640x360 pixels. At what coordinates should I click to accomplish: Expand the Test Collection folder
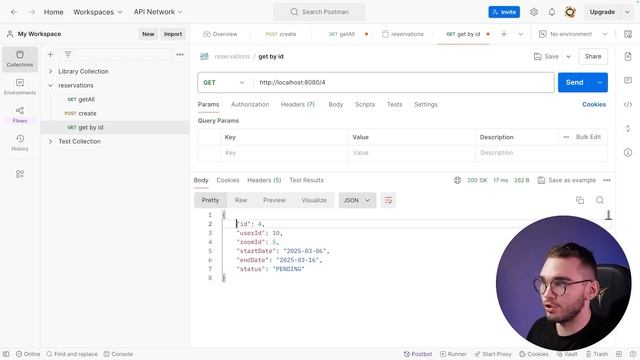point(51,142)
